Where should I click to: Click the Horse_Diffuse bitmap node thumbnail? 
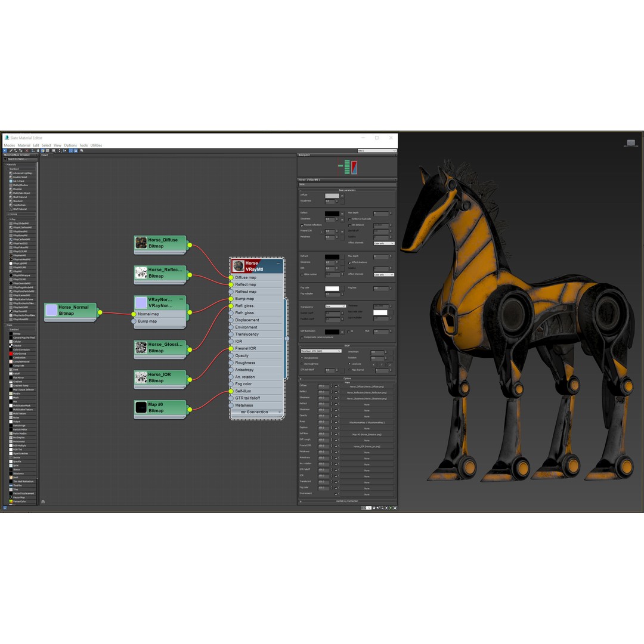(141, 243)
